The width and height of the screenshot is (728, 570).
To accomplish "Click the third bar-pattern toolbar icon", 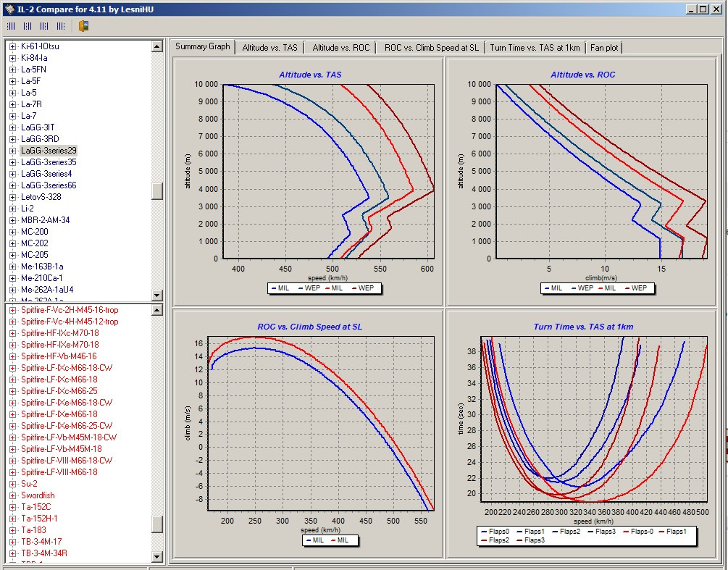I will pos(44,26).
